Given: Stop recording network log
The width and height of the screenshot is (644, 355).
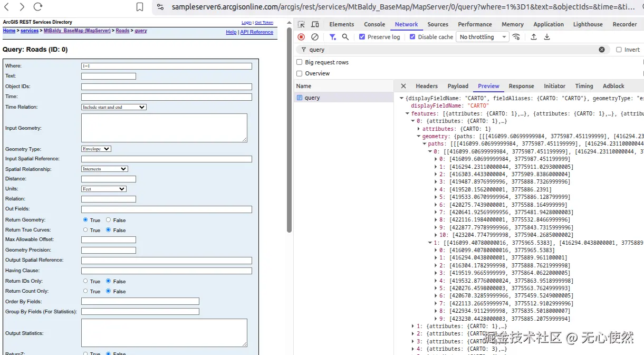Looking at the screenshot, I should tap(301, 37).
